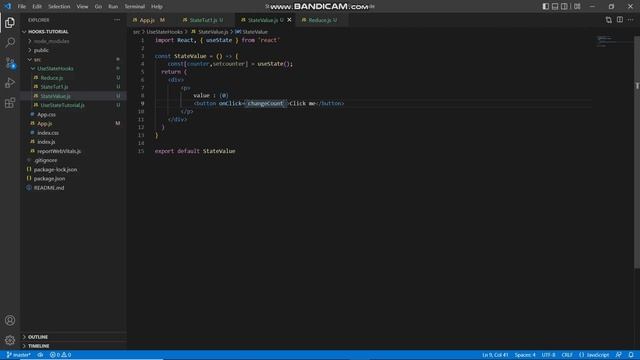Screen dimensions: 640x360
Task: Open index.js in the explorer
Action: (x=46, y=142)
